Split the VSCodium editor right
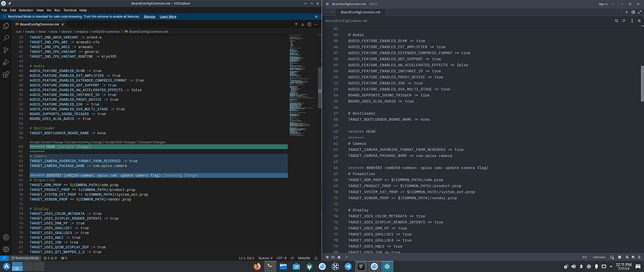 click(x=309, y=25)
